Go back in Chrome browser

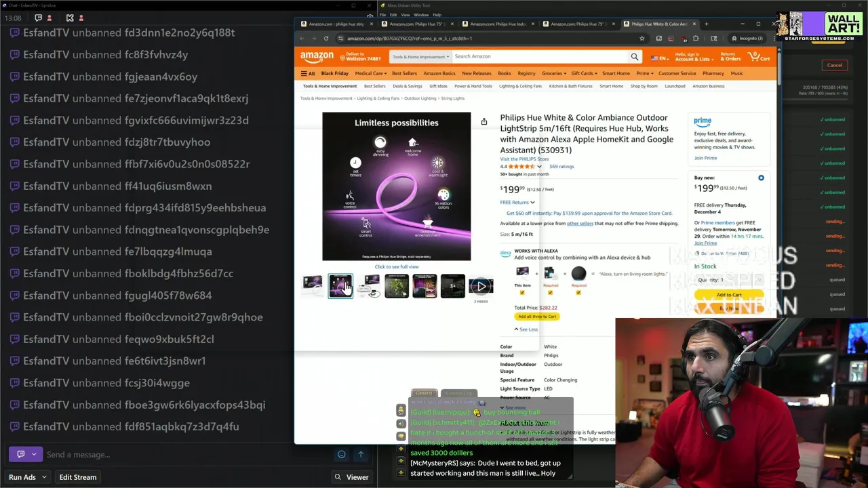pos(302,39)
